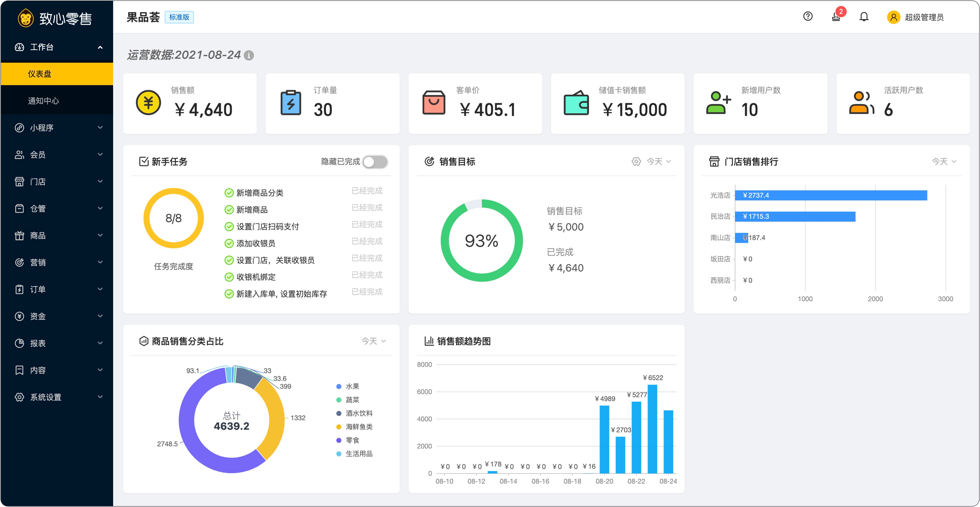Click the blue clipboard order volume icon
This screenshot has width=980, height=507.
point(291,103)
